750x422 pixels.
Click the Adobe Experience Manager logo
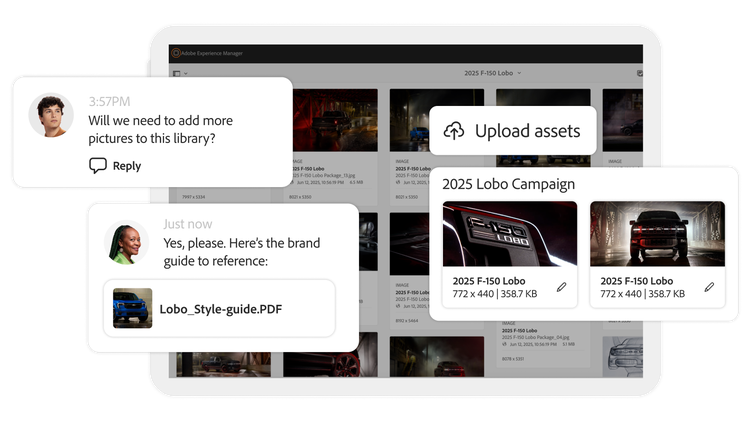(176, 54)
